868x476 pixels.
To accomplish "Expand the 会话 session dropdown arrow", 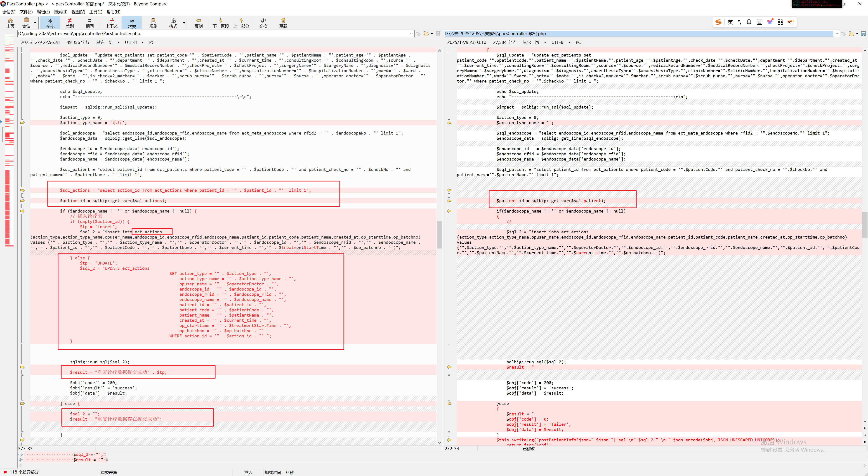I will click(35, 23).
